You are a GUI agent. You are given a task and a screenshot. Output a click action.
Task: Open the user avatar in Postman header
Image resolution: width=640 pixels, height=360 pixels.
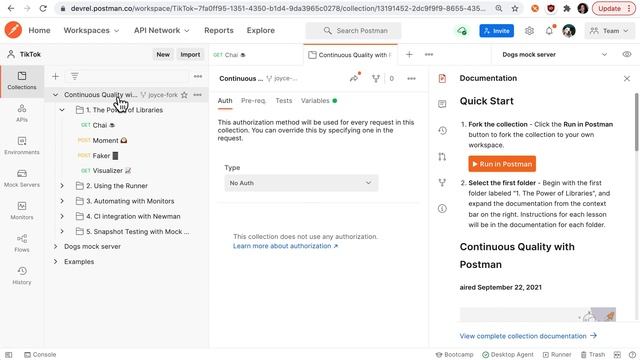pos(569,31)
